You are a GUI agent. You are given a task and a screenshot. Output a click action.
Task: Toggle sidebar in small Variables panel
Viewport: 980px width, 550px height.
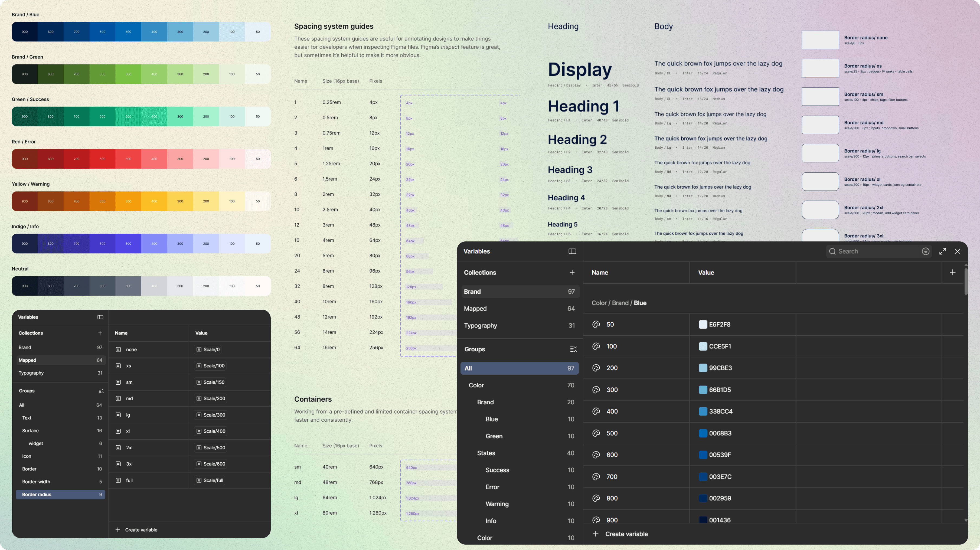[x=100, y=317]
